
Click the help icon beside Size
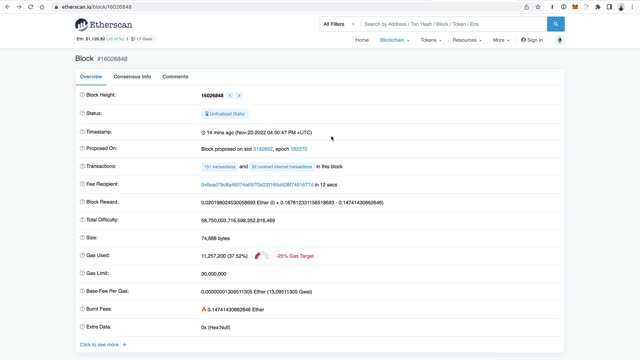click(x=82, y=238)
